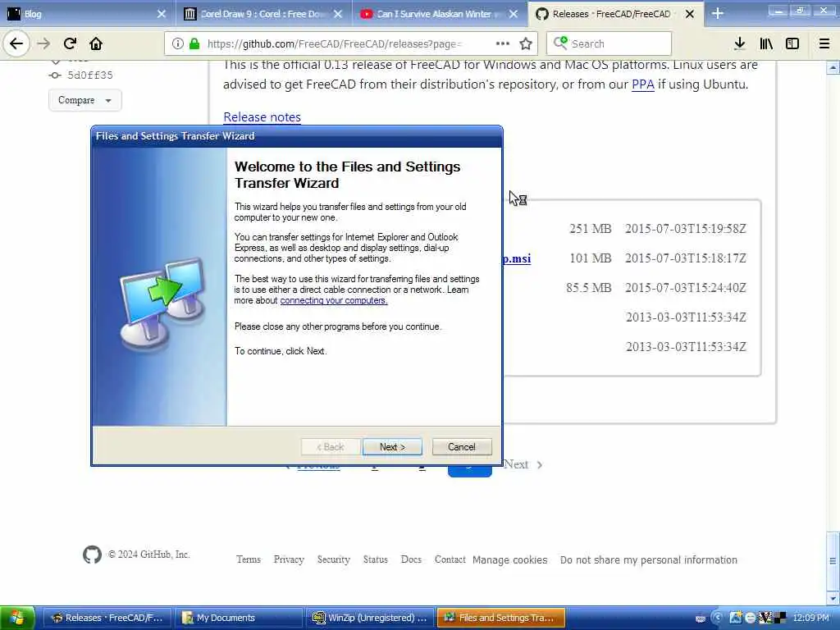
Task: Click the keyboard icon in system tray
Action: pos(701,619)
